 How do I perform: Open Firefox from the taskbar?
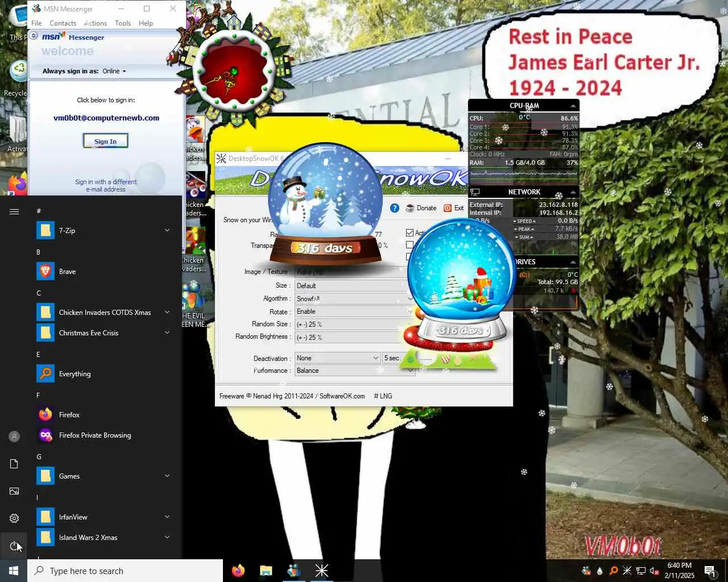tap(238, 571)
